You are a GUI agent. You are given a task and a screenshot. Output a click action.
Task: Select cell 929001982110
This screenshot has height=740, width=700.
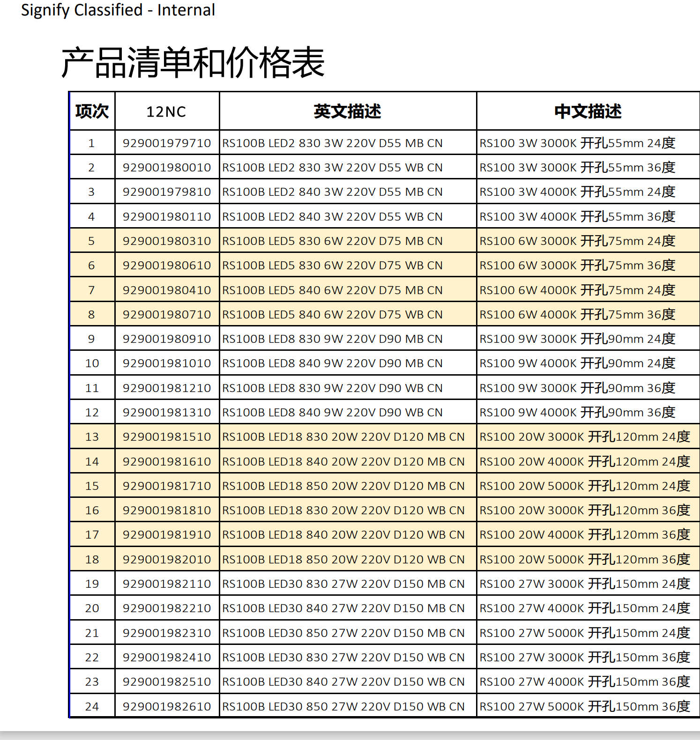pos(167,584)
